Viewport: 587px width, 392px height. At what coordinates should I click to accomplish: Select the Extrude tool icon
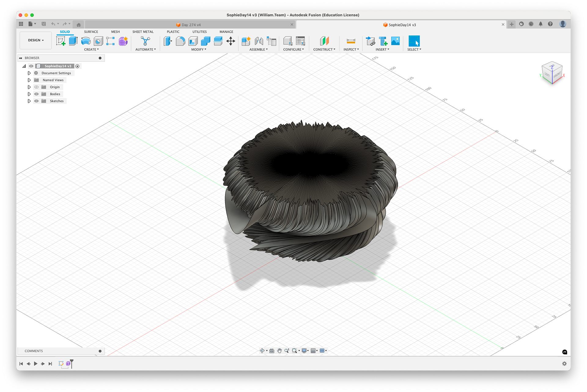tap(73, 41)
